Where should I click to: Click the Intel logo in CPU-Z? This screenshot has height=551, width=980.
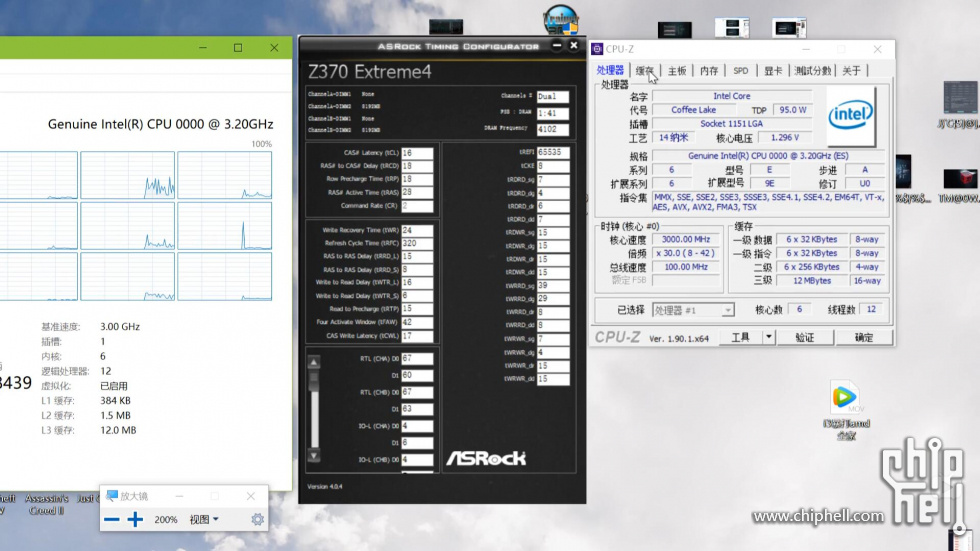[851, 116]
